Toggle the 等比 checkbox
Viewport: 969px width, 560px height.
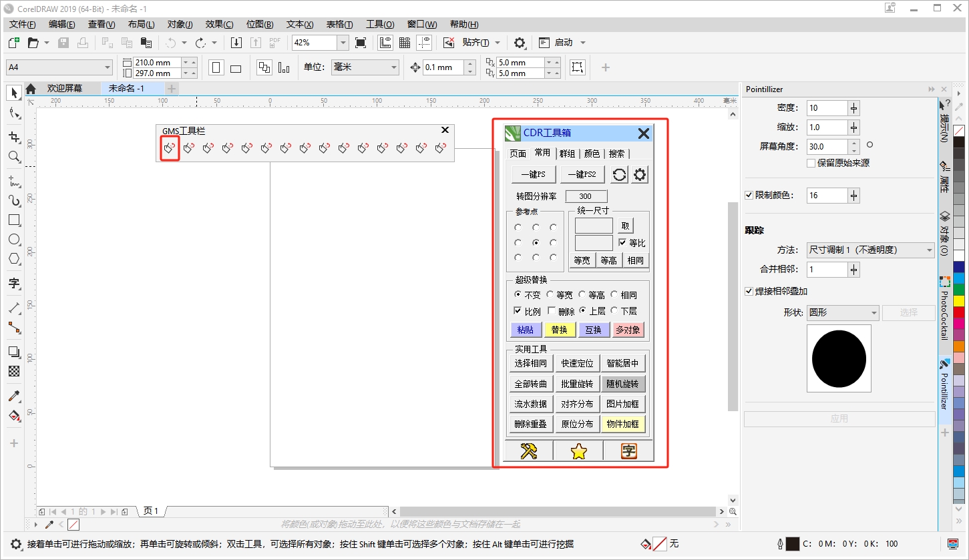click(623, 243)
